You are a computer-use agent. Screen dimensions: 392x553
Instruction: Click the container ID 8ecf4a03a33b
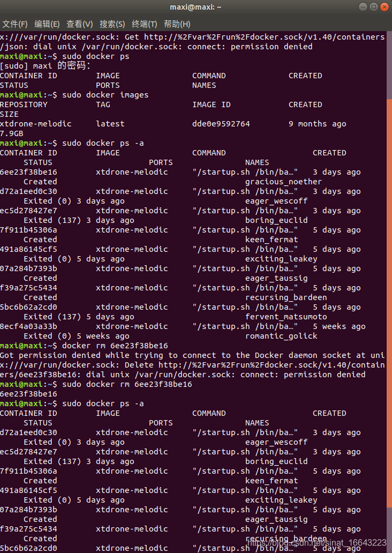28,326
